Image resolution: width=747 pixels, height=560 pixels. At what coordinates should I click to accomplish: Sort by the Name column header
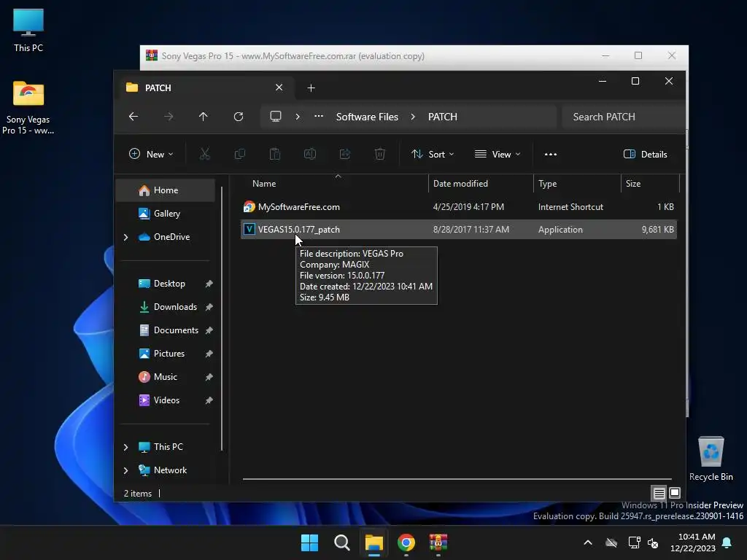coord(337,183)
